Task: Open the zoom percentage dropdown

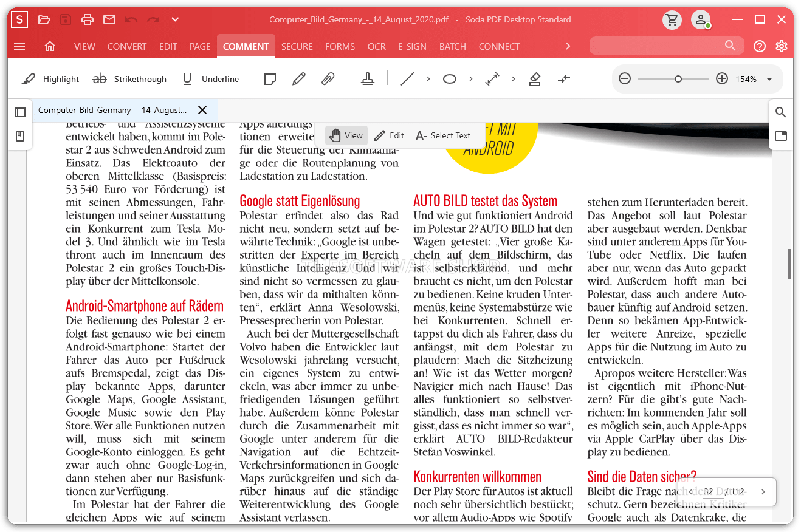Action: coord(769,79)
